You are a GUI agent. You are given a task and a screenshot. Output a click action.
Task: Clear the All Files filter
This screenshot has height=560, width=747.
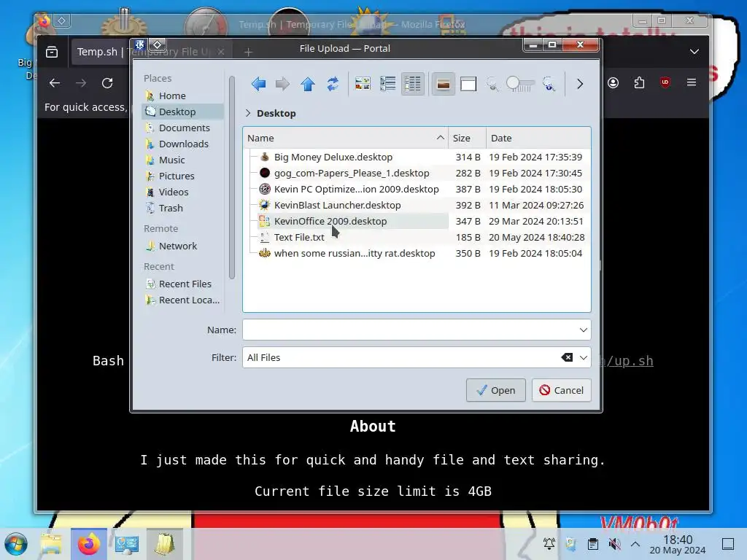tap(567, 357)
